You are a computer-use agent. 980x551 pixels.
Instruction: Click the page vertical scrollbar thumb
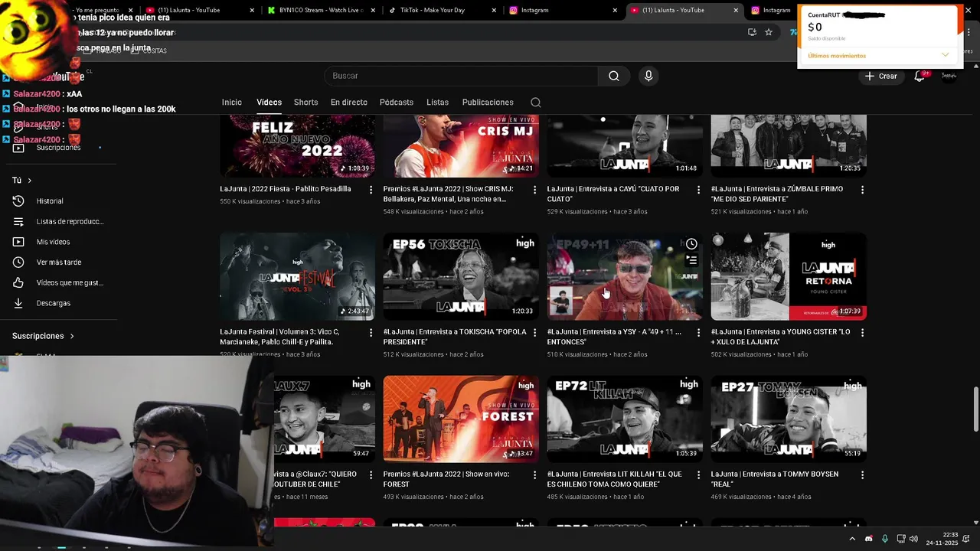(975, 409)
